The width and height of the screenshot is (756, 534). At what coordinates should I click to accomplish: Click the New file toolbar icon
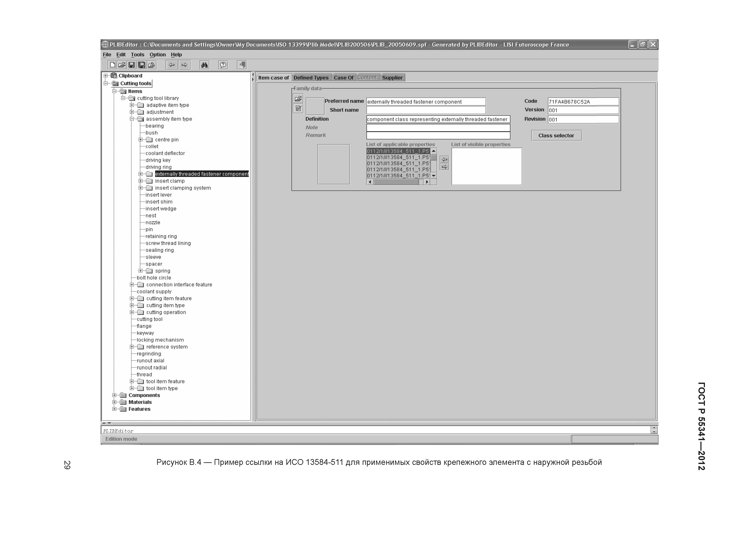pyautogui.click(x=112, y=65)
